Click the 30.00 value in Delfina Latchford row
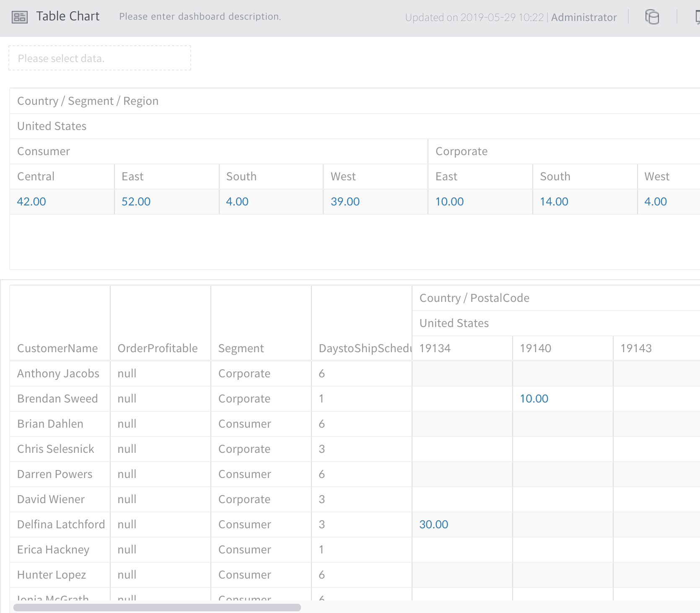The height and width of the screenshot is (613, 700). 434,525
